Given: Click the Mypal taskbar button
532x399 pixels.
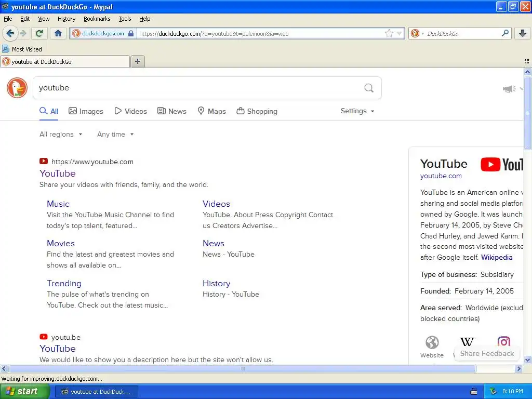Looking at the screenshot, I should pos(96,392).
